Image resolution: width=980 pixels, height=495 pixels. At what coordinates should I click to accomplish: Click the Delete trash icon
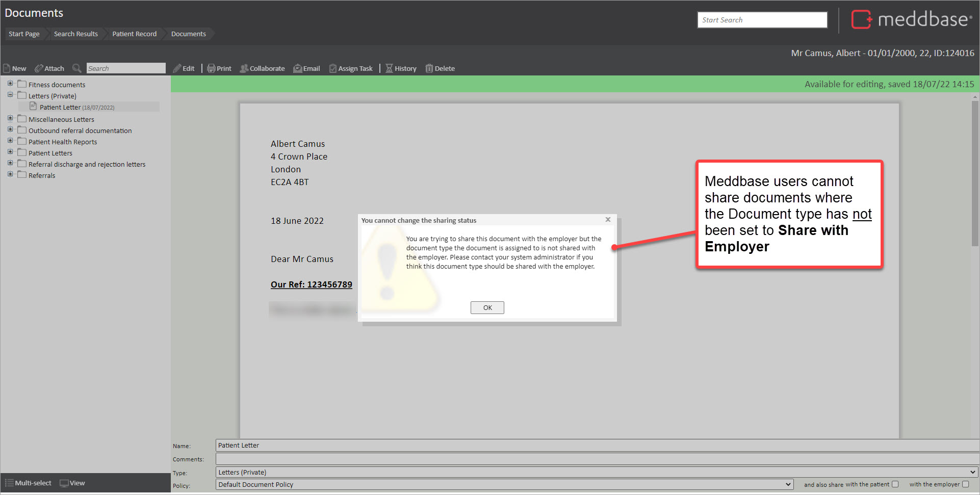click(x=429, y=68)
